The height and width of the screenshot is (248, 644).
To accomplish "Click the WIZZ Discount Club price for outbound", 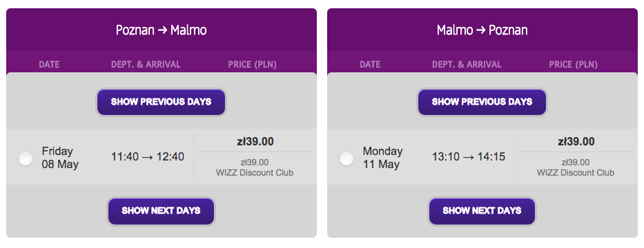I will (255, 167).
